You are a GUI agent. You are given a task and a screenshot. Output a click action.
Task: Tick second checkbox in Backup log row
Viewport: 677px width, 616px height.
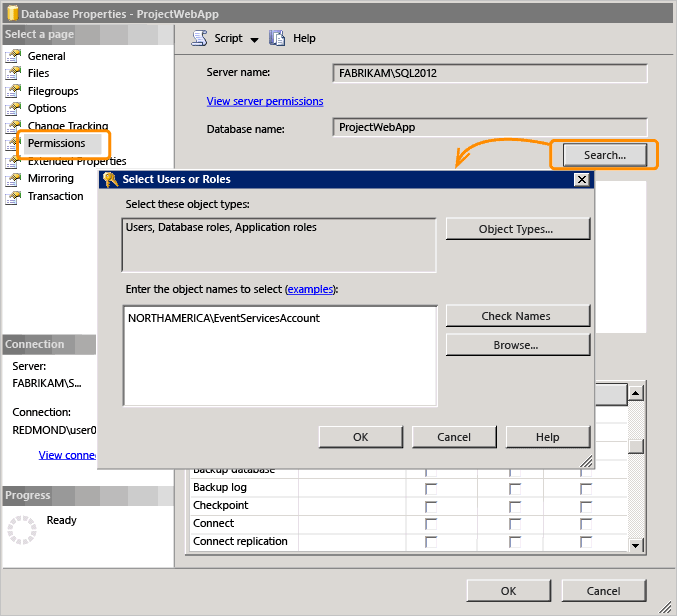click(515, 489)
